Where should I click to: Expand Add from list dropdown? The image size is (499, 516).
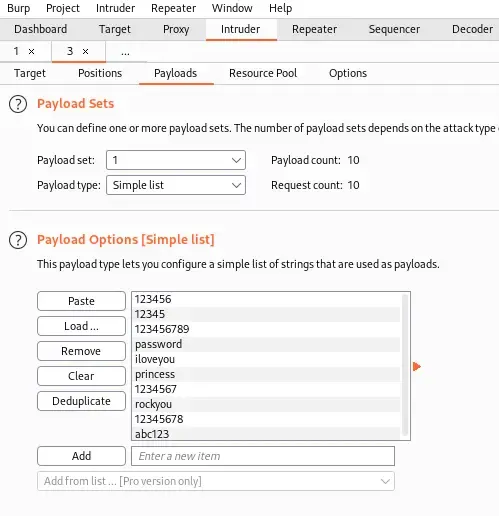coord(216,481)
